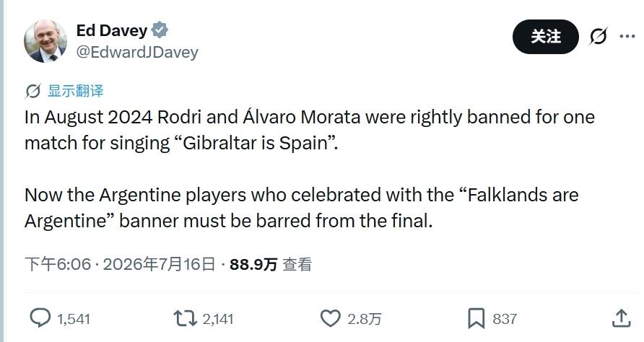644x342 pixels.
Task: Open the share upload icon
Action: [621, 318]
